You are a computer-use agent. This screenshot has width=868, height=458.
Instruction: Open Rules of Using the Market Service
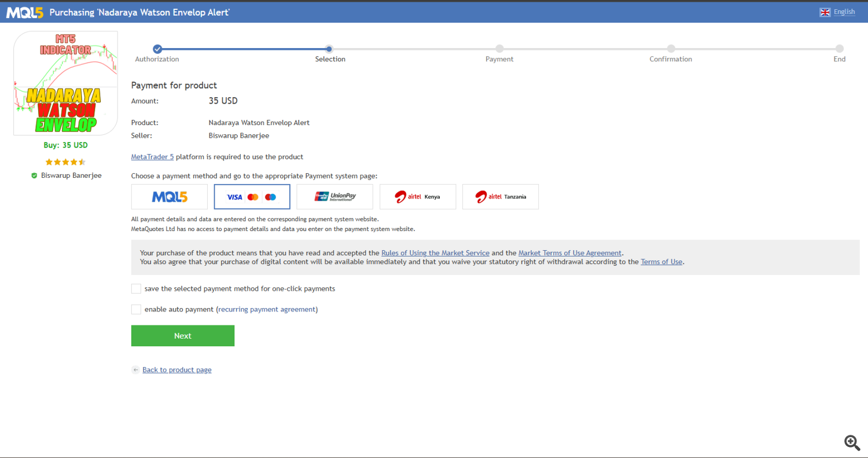tap(435, 253)
